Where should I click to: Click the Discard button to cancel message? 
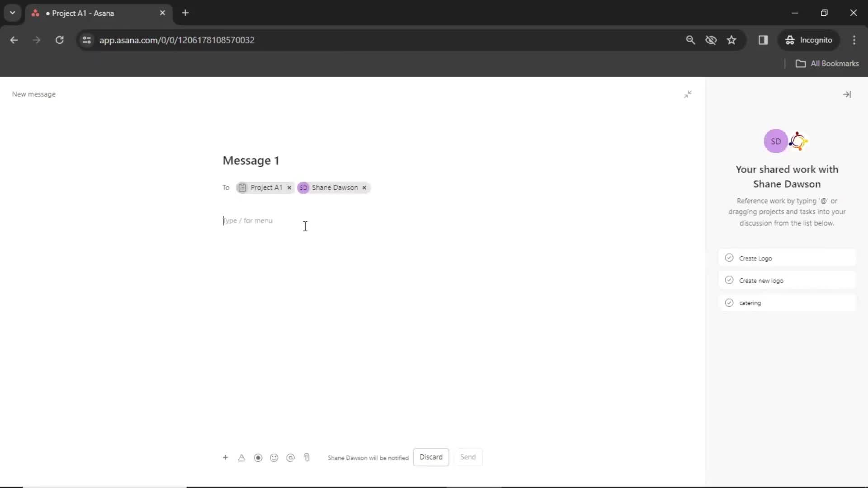coord(430,456)
